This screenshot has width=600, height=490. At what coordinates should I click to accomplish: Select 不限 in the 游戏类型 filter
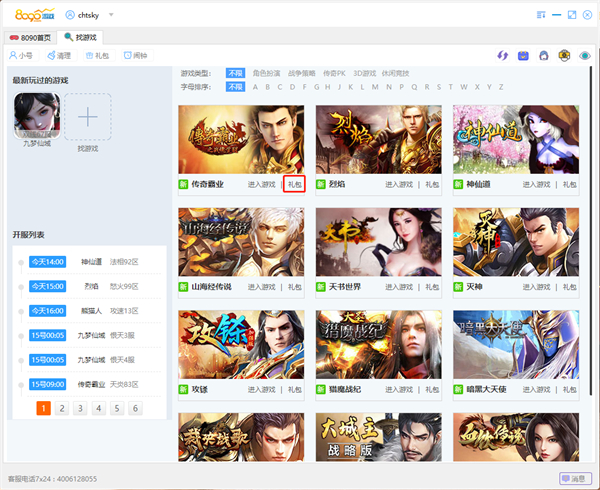[235, 73]
